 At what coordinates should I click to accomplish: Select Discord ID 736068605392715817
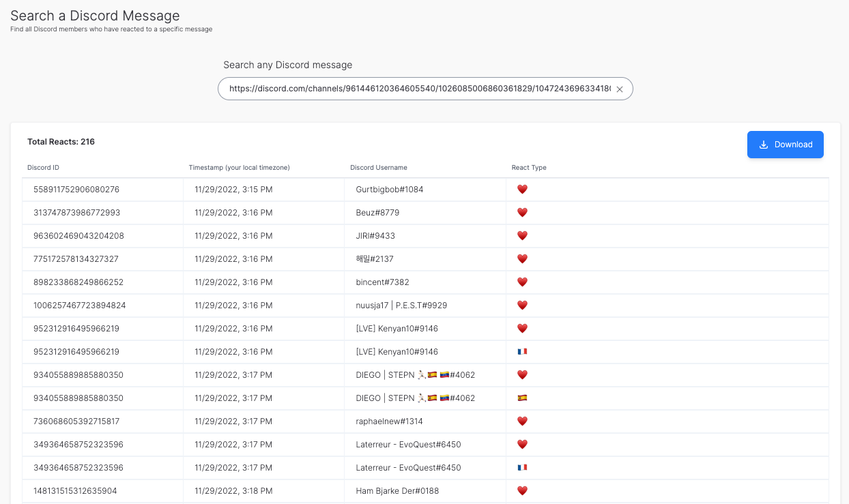pyautogui.click(x=76, y=421)
